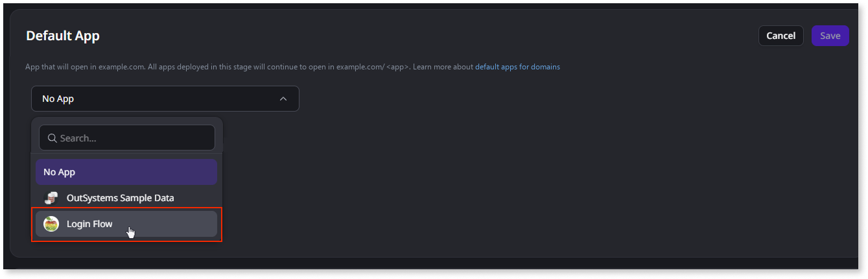Click the Search input field
This screenshot has width=868, height=279.
[127, 138]
